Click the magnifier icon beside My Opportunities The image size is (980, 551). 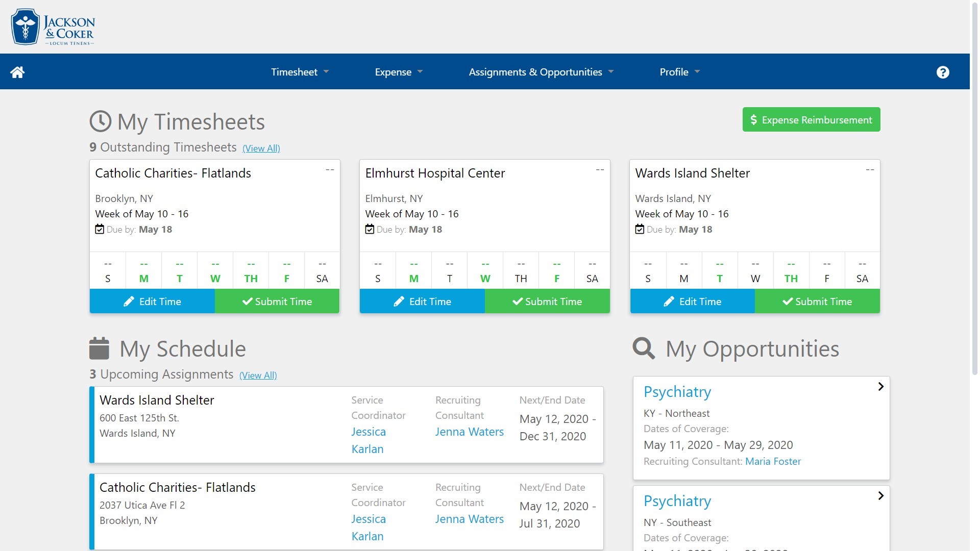643,348
